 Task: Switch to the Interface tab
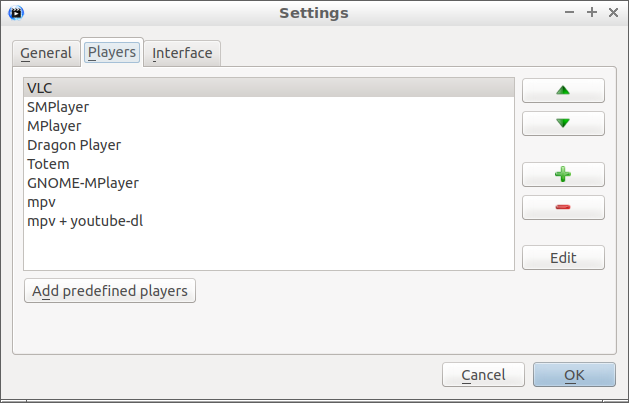pos(182,53)
